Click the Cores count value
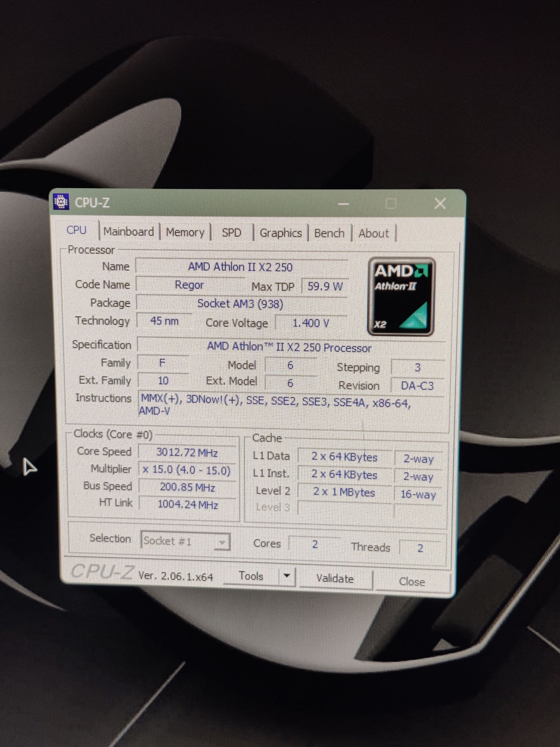This screenshot has height=747, width=560. 315,544
